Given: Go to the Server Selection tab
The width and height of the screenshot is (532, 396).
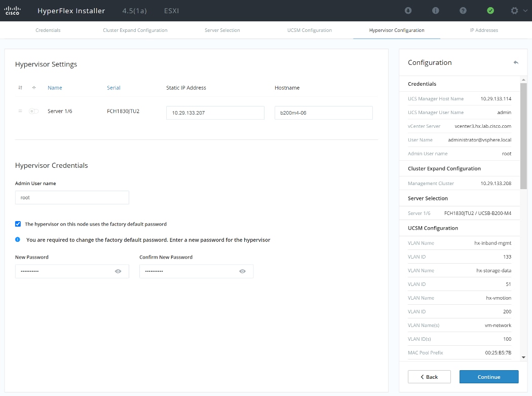Looking at the screenshot, I should coord(222,30).
